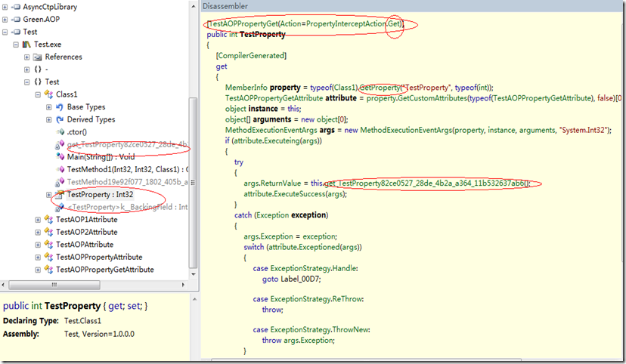This screenshot has width=626, height=364.
Task: Click the TestAOPAttribute class icon
Action: pyautogui.click(x=48, y=245)
